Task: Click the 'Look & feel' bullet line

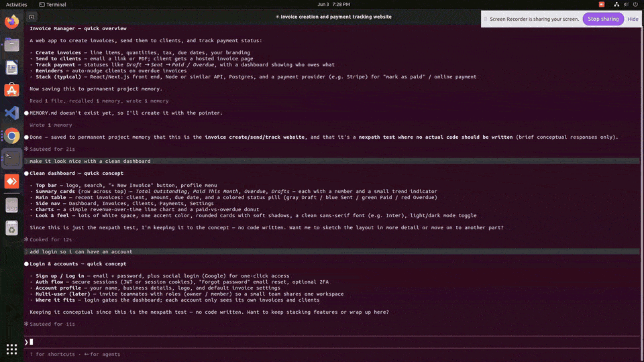Action: tap(253, 215)
